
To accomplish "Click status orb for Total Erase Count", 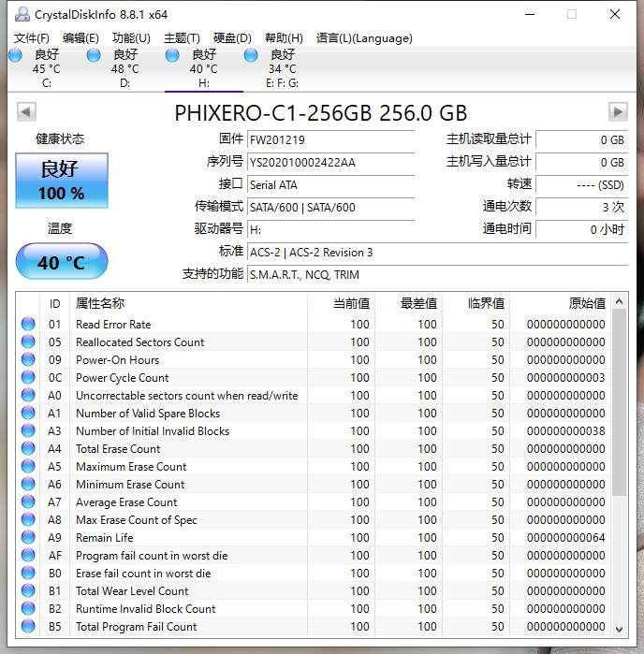I will [28, 448].
